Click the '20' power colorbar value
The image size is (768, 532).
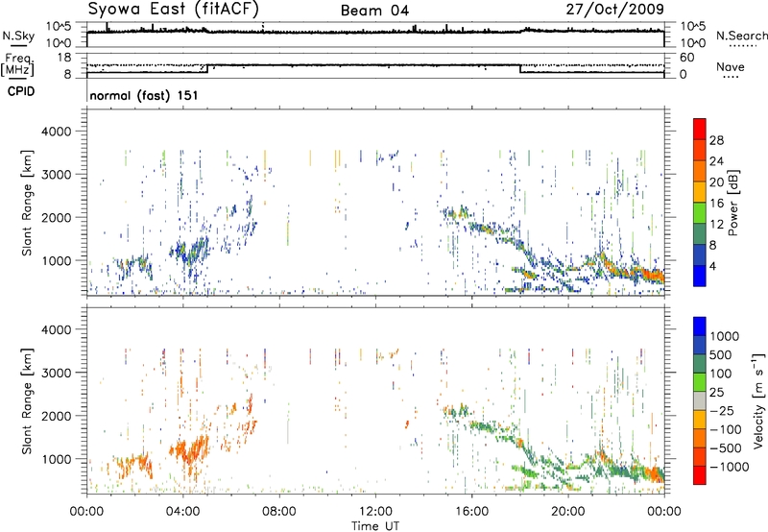716,182
